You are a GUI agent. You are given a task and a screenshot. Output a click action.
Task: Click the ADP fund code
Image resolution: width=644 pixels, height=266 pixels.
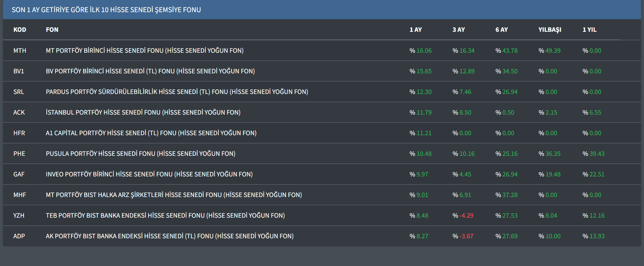tap(19, 236)
